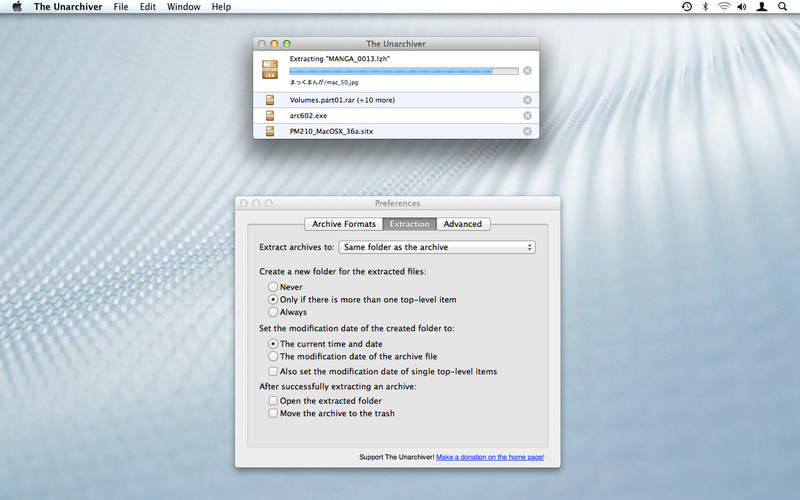
Task: Open the Advanced preferences tab
Action: click(463, 224)
